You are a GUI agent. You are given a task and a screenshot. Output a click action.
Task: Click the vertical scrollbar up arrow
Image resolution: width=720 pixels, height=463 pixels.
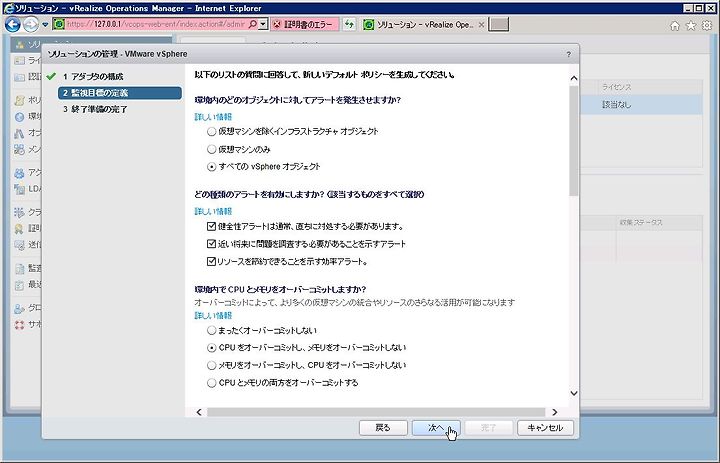click(574, 78)
